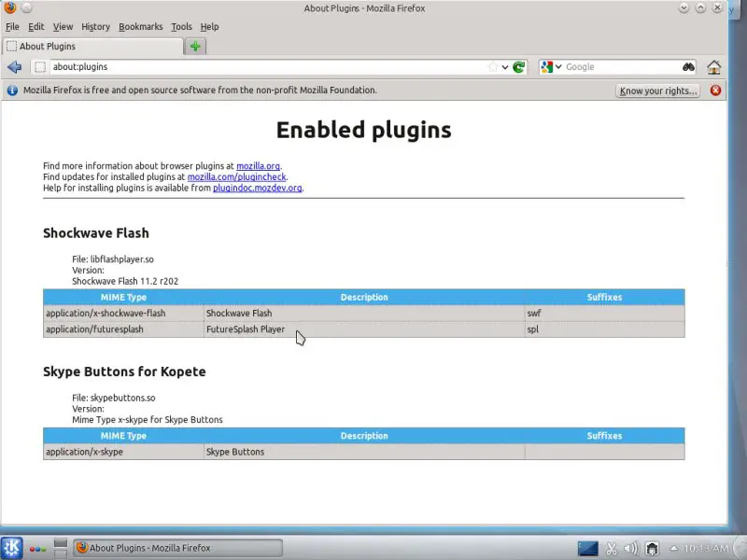This screenshot has width=747, height=560.
Task: Open the View menu
Action: coord(63,27)
